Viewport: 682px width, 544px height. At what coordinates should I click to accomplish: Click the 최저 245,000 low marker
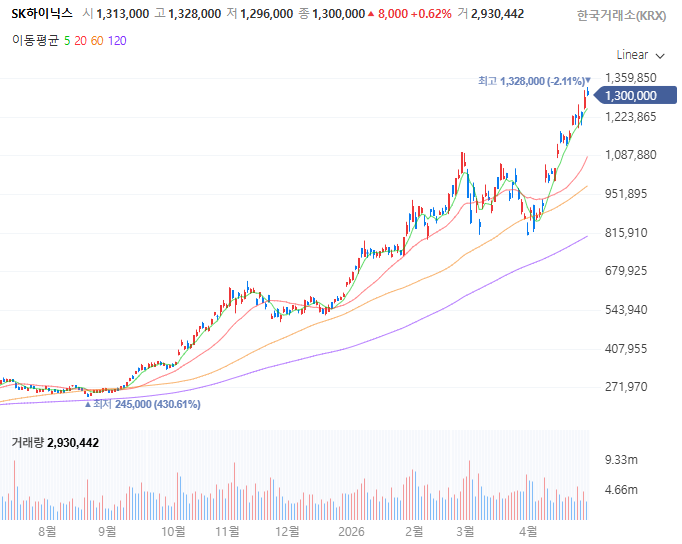pyautogui.click(x=143, y=404)
